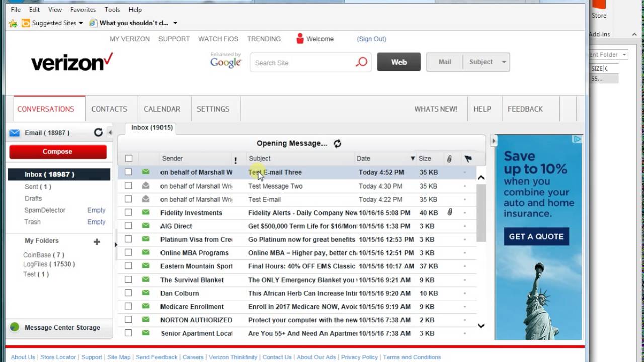Click the priority exclamation column icon
This screenshot has height=362, width=644.
235,160
